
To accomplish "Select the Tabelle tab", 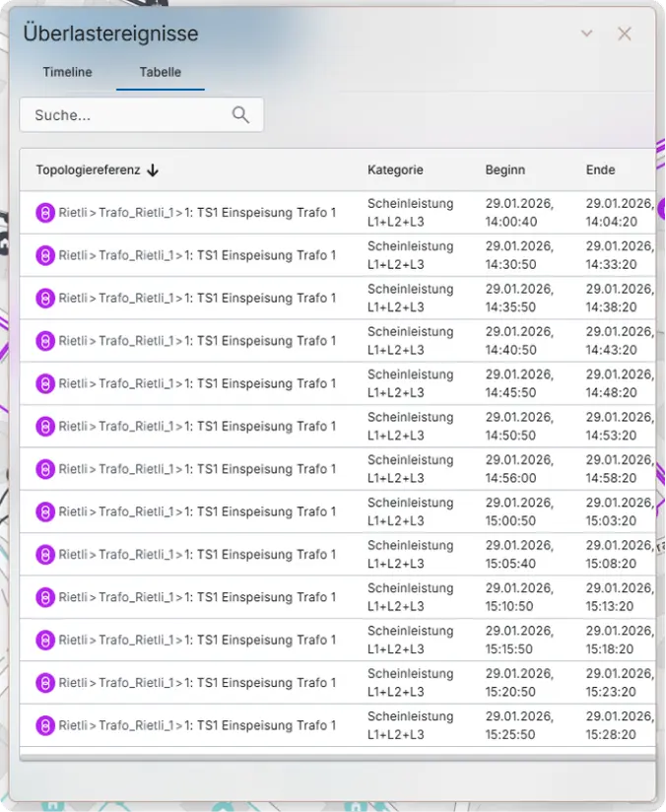I will click(160, 72).
